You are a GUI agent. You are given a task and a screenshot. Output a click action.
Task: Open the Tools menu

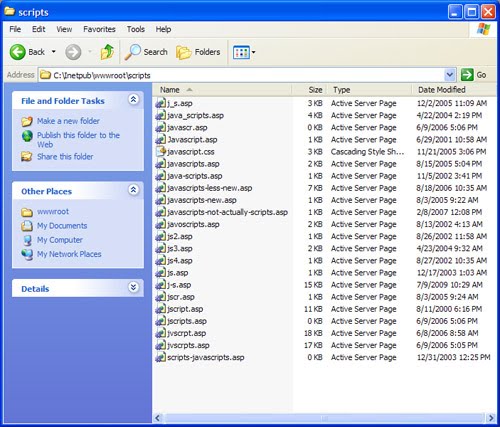click(x=136, y=29)
